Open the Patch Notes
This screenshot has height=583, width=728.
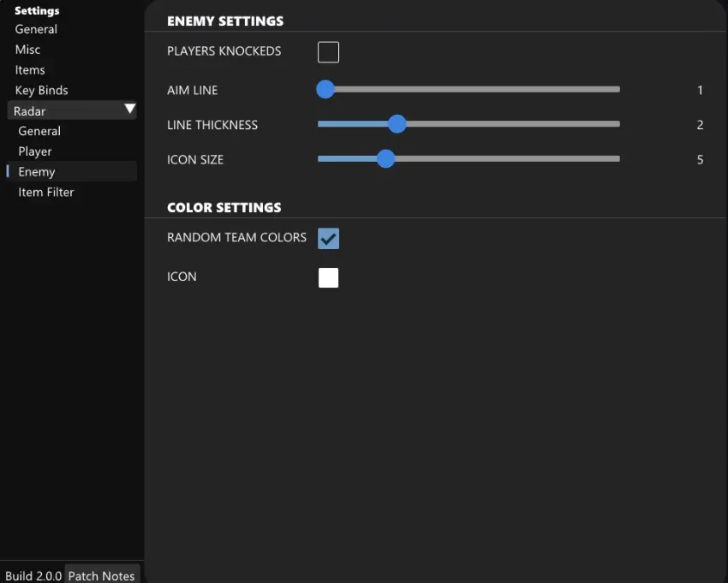pos(101,575)
